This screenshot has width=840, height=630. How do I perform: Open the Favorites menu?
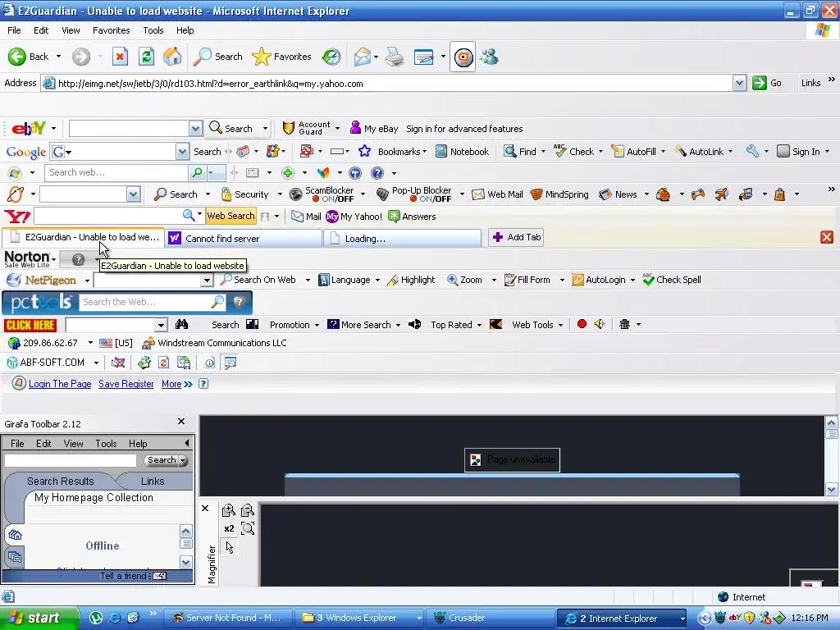[x=111, y=30]
